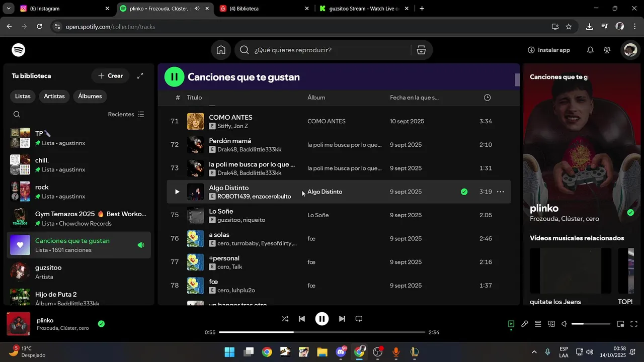The image size is (644, 362).
Task: Sort by Fecha en la que column
Action: pos(414,98)
